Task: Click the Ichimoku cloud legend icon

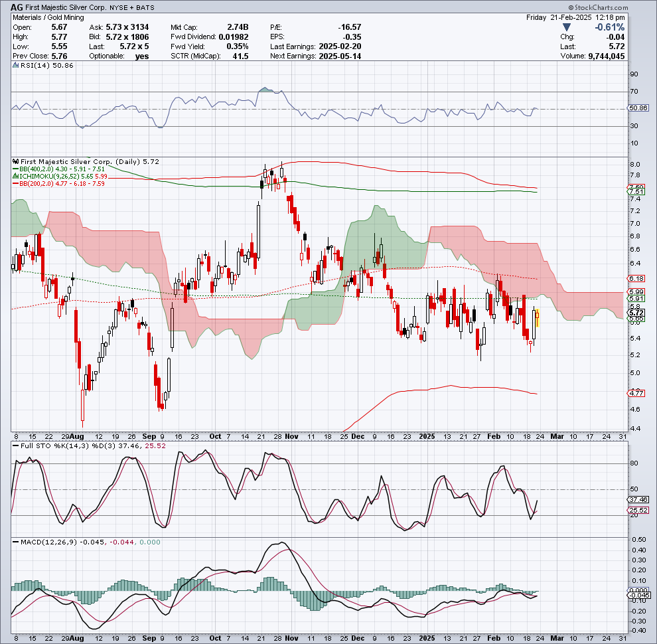Action: (x=15, y=176)
